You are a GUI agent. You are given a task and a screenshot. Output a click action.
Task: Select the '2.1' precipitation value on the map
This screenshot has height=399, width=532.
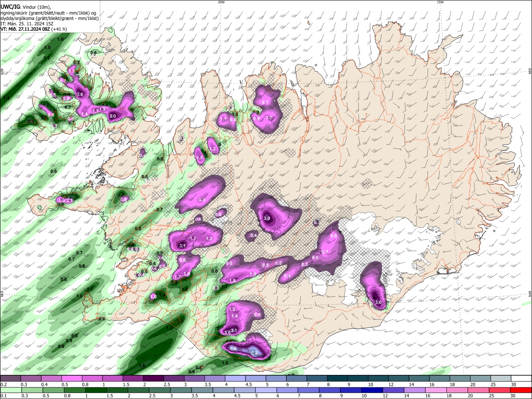(70, 201)
